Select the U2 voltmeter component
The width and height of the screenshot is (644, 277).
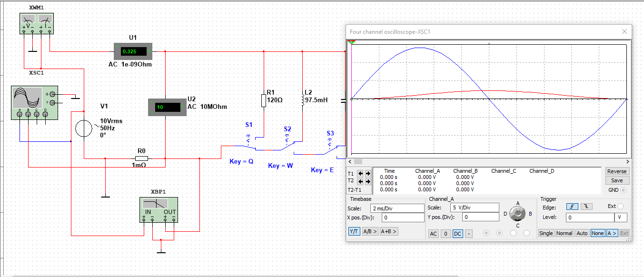(x=167, y=107)
